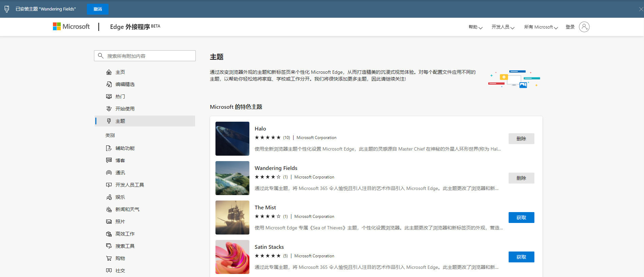Click the 照片 category icon
Viewport: 644px width, 277px height.
pos(109,222)
